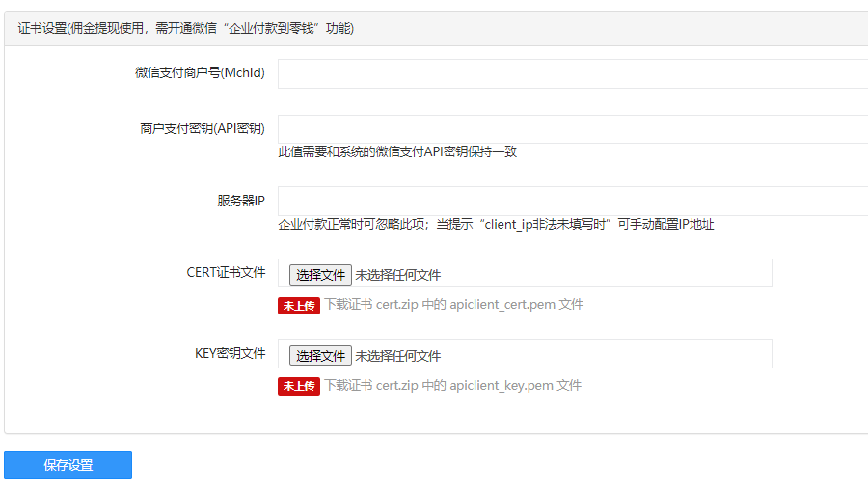The width and height of the screenshot is (868, 491).
Task: Click the 保存设置 button
Action: pyautogui.click(x=68, y=465)
